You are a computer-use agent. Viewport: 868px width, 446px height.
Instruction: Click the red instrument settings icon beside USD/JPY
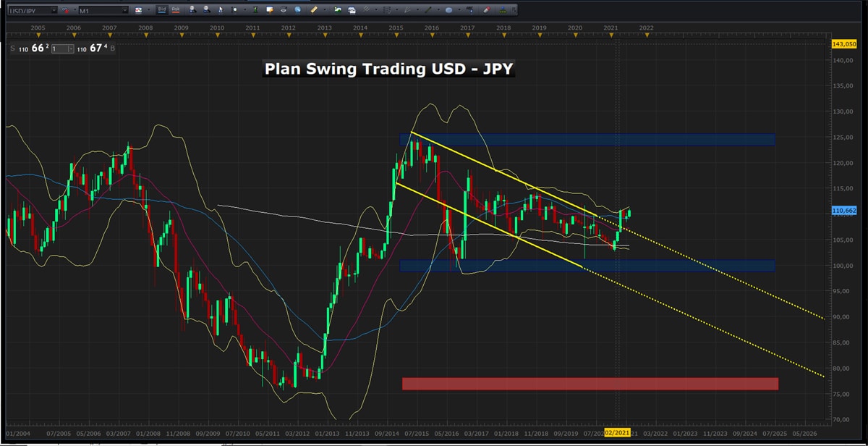pyautogui.click(x=66, y=10)
